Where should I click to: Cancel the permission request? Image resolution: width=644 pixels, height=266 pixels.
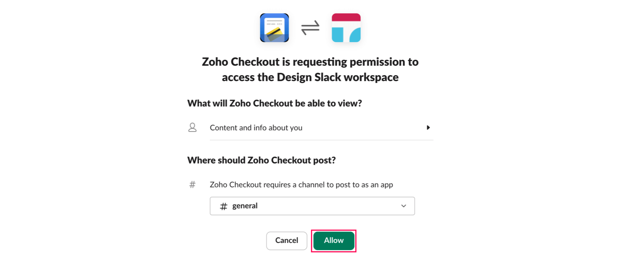point(287,241)
